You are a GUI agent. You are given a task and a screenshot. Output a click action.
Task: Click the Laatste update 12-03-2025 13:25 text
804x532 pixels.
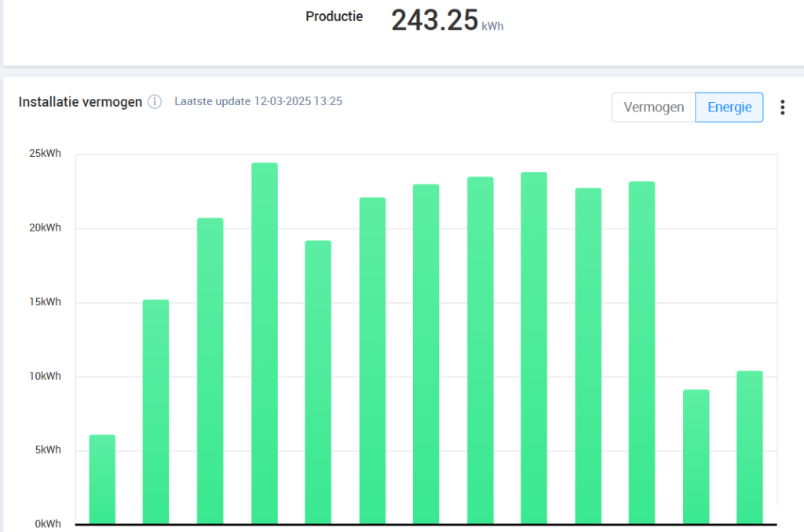(258, 101)
